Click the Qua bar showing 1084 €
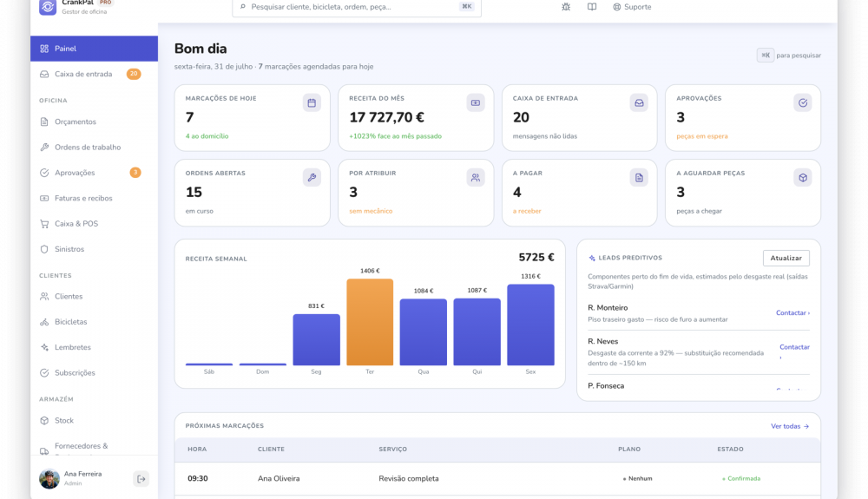The width and height of the screenshot is (868, 499). click(x=424, y=332)
